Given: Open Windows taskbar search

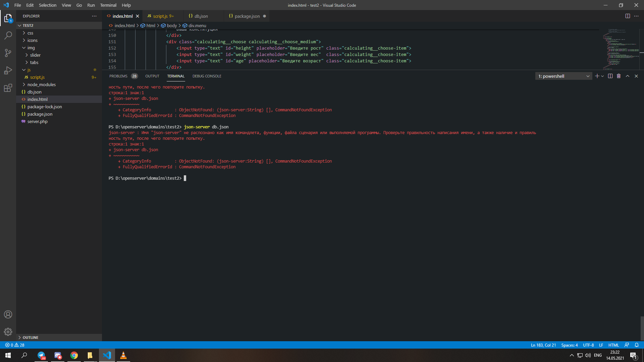Looking at the screenshot, I should [x=24, y=355].
